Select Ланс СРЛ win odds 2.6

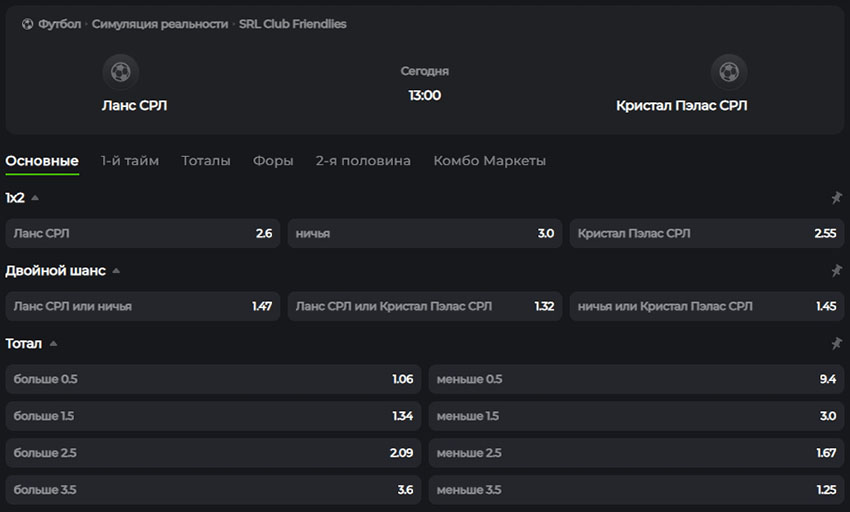pyautogui.click(x=143, y=233)
